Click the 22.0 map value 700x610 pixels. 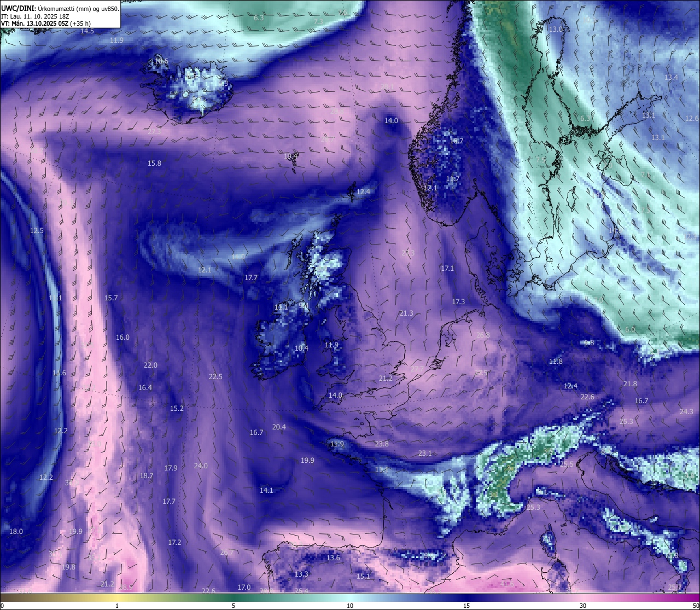[150, 365]
